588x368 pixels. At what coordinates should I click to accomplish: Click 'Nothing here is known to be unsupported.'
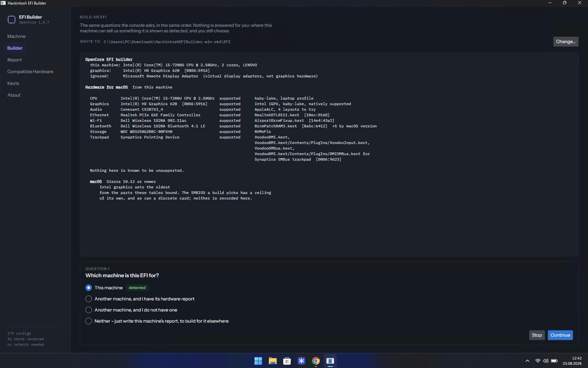(x=137, y=171)
